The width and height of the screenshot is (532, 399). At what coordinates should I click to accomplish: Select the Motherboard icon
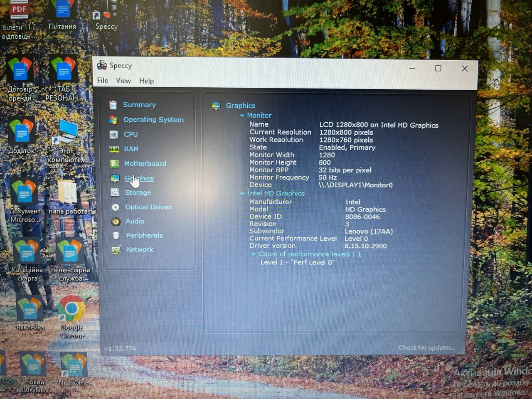tap(114, 164)
